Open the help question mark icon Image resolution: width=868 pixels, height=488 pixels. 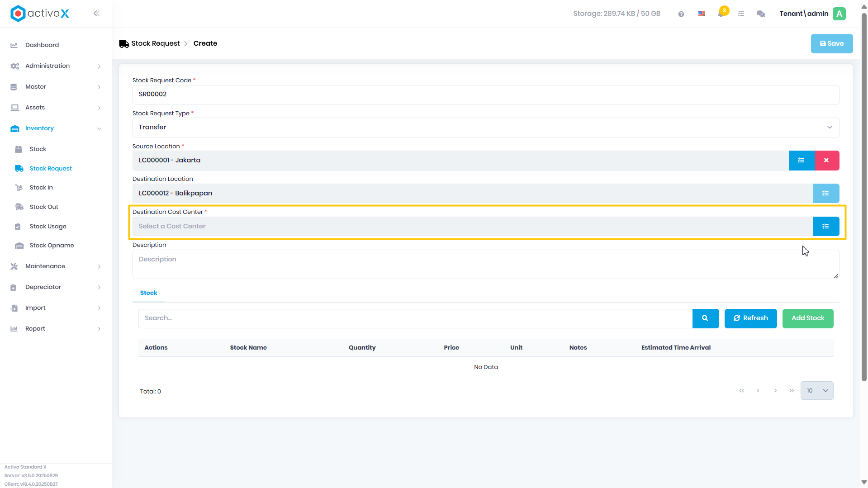[681, 14]
